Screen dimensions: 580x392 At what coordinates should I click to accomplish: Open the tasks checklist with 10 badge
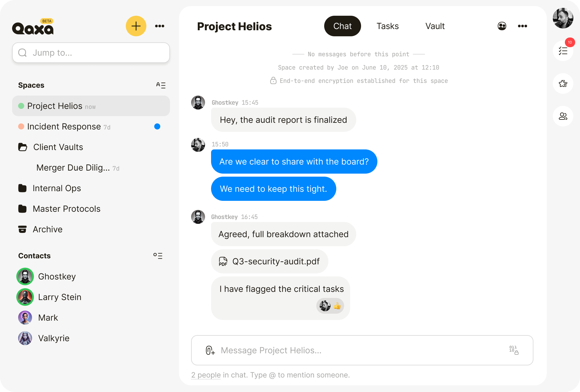(563, 51)
